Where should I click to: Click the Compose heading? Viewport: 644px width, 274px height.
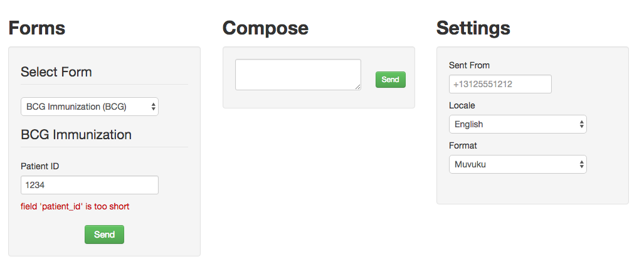(265, 28)
